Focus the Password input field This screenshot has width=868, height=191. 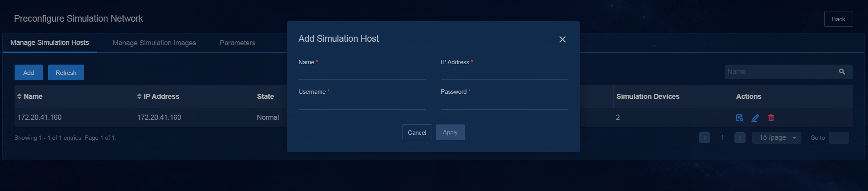[x=504, y=103]
